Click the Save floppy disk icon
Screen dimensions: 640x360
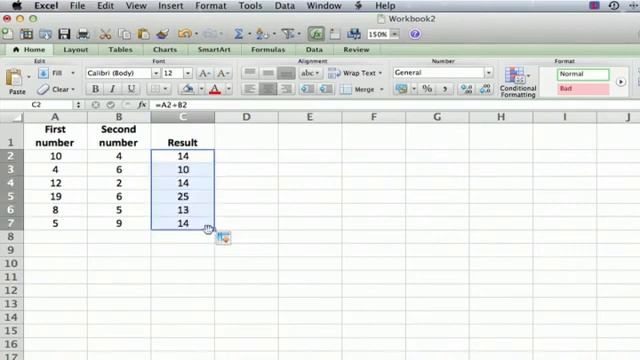pyautogui.click(x=64, y=34)
